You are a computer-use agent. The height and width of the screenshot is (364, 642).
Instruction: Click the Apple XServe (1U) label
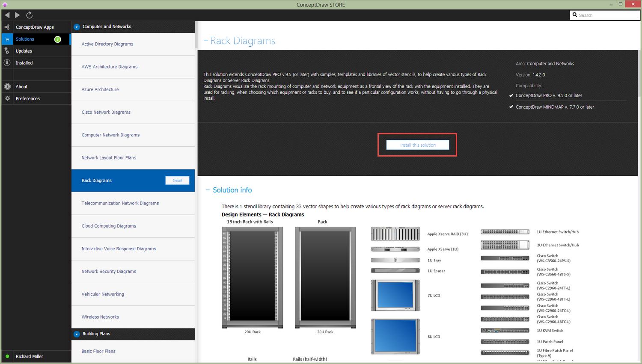[x=443, y=249]
